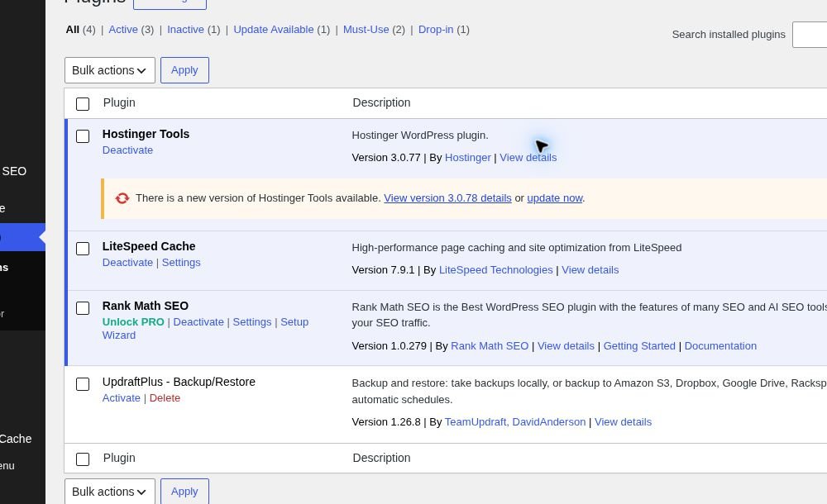Delete the UpdraftPlus plugin

(x=165, y=398)
